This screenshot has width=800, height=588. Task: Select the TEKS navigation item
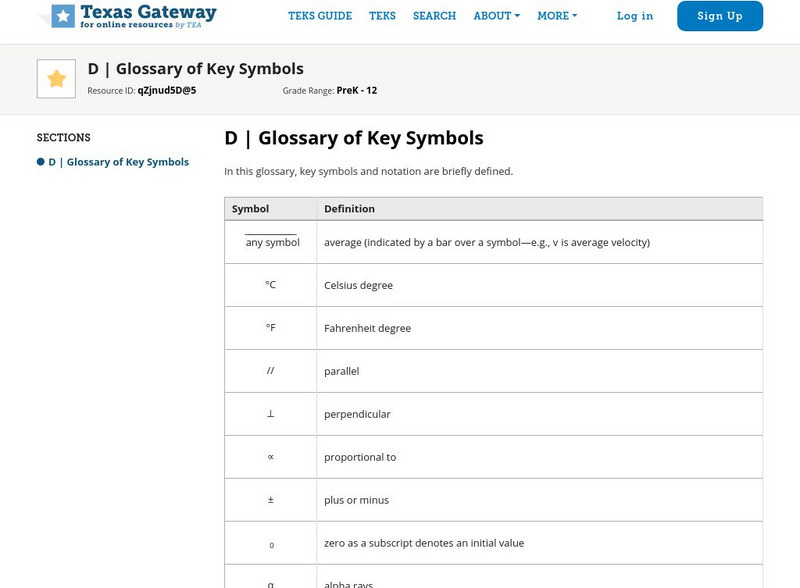(382, 16)
